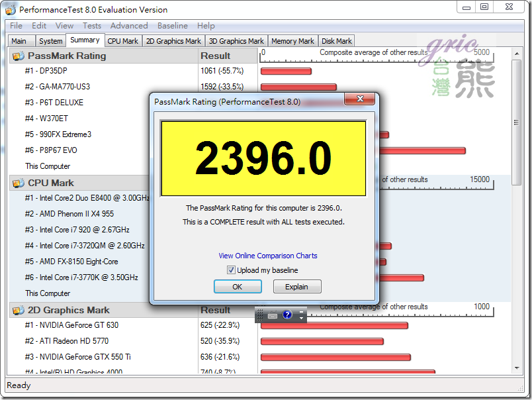Open the Help menu
Image resolution: width=532 pixels, height=400 pixels.
(x=206, y=26)
